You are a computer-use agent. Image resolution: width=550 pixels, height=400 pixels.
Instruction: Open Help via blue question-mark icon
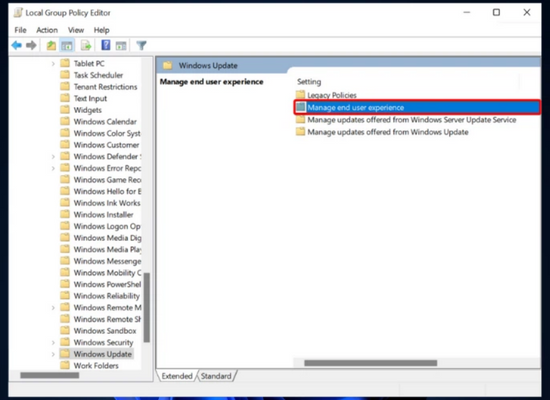coord(106,45)
